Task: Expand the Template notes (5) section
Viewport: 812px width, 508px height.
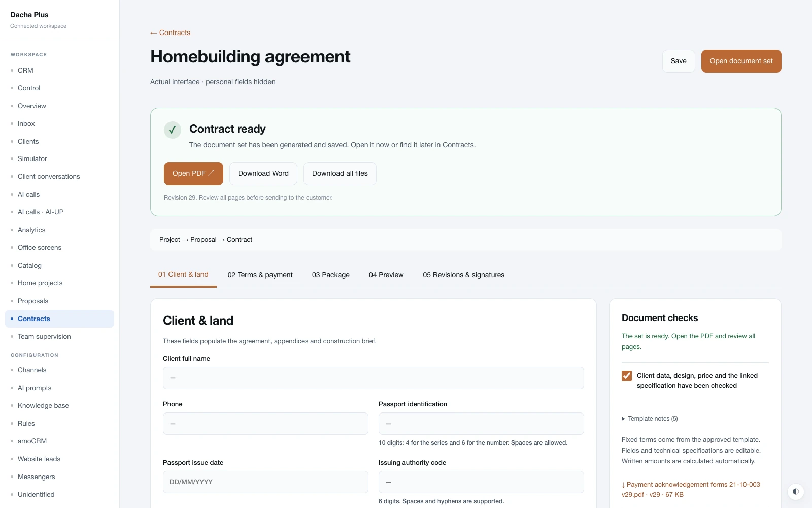Action: [x=650, y=419]
